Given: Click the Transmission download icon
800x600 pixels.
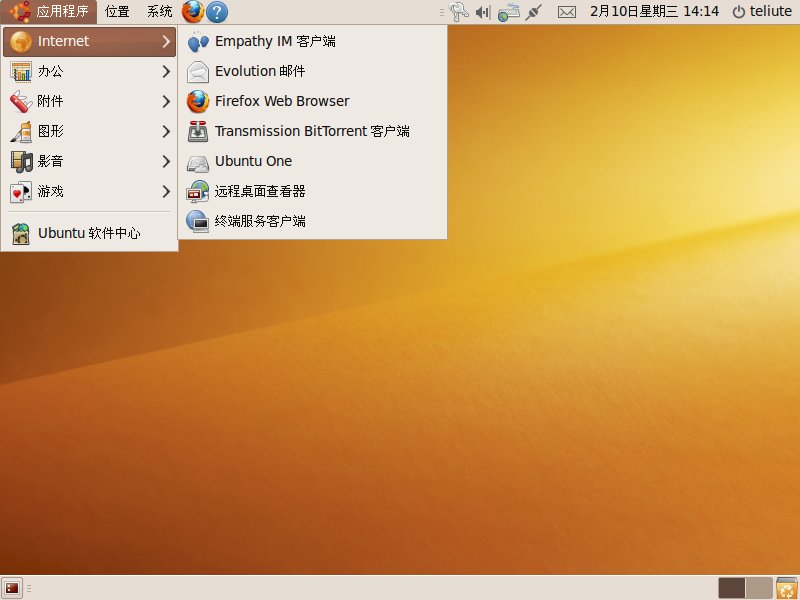Looking at the screenshot, I should coord(197,132).
